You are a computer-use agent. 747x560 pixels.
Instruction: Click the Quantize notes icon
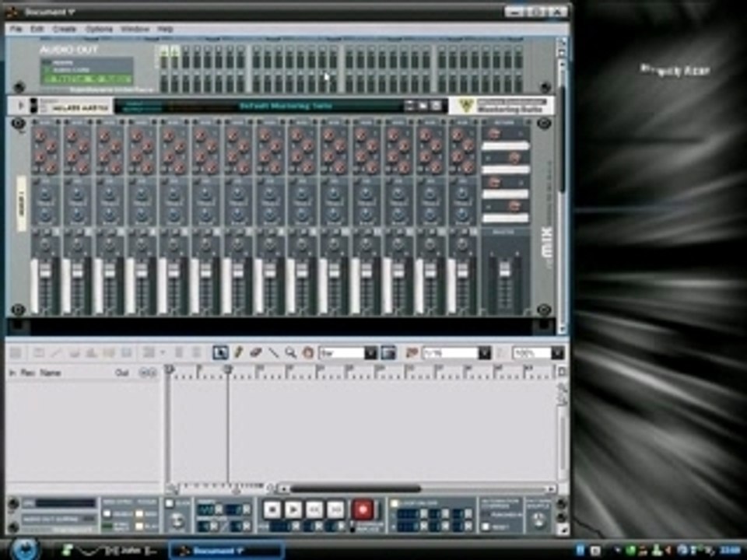[x=412, y=353]
